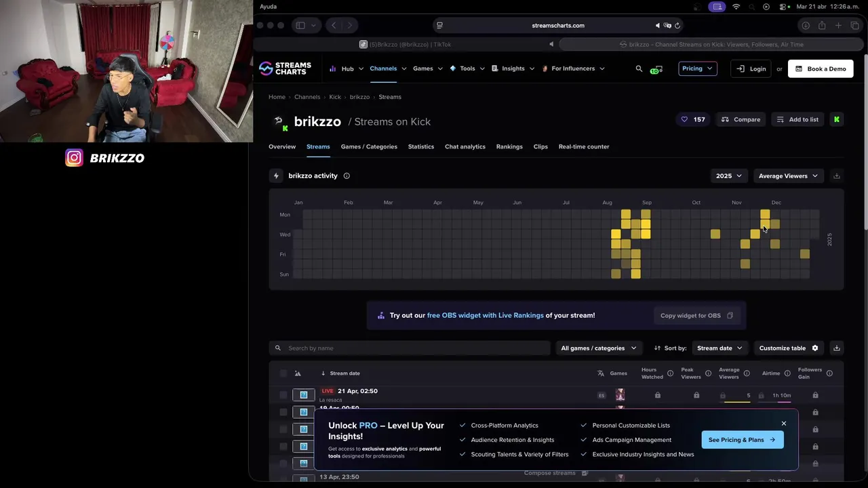Switch to the Games / Categories tab
This screenshot has width=868, height=488.
click(369, 146)
